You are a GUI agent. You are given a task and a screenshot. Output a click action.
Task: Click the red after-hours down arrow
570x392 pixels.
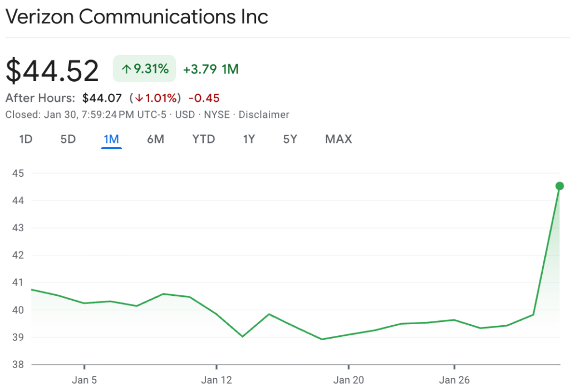(x=139, y=98)
